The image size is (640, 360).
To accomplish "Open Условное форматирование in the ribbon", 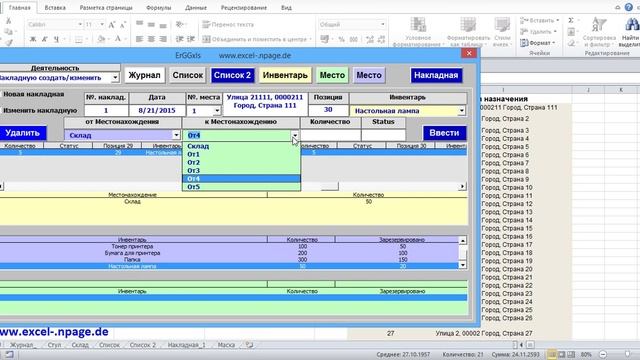I will coord(418,32).
